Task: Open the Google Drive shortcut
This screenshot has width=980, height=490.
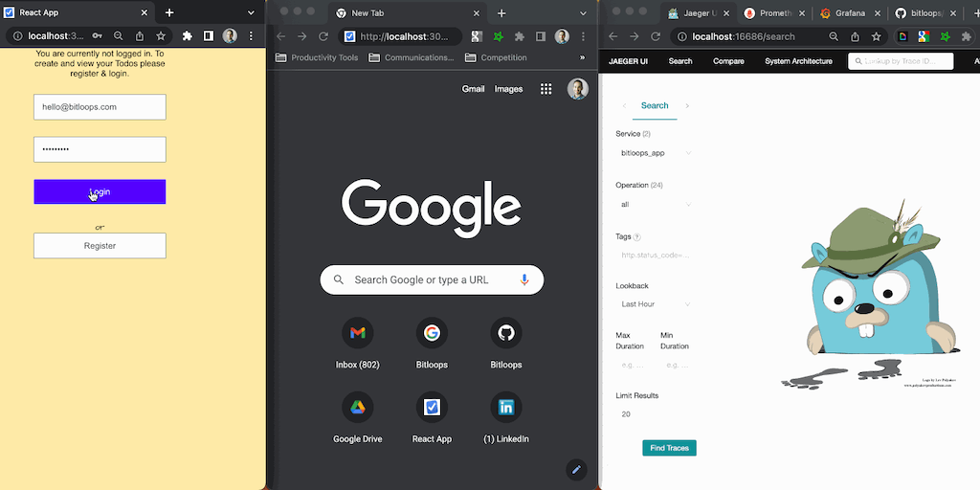Action: (357, 408)
